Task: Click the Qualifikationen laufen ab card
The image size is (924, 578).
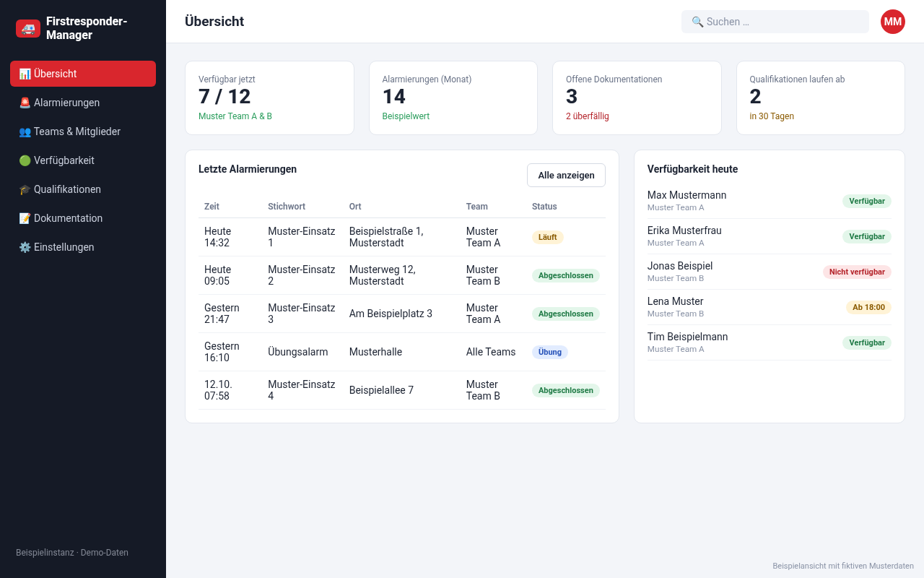Action: click(x=821, y=98)
